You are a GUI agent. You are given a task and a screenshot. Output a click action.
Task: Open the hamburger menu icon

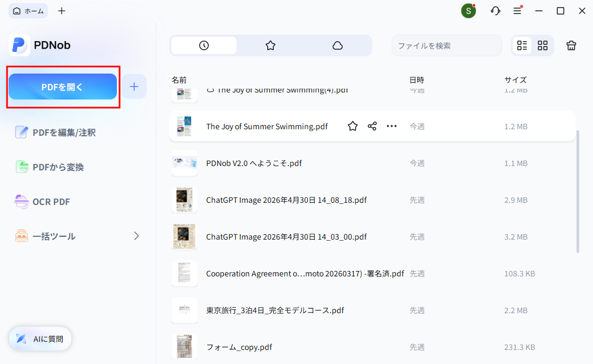pos(517,11)
